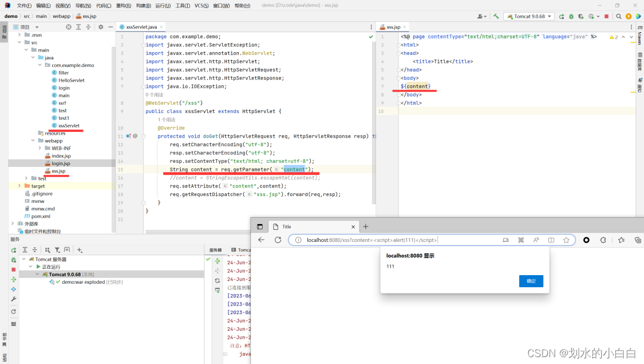The height and width of the screenshot is (364, 644).
Task: Open the Tomcat 9.0.68 run configuration dropdown
Action: 529,17
